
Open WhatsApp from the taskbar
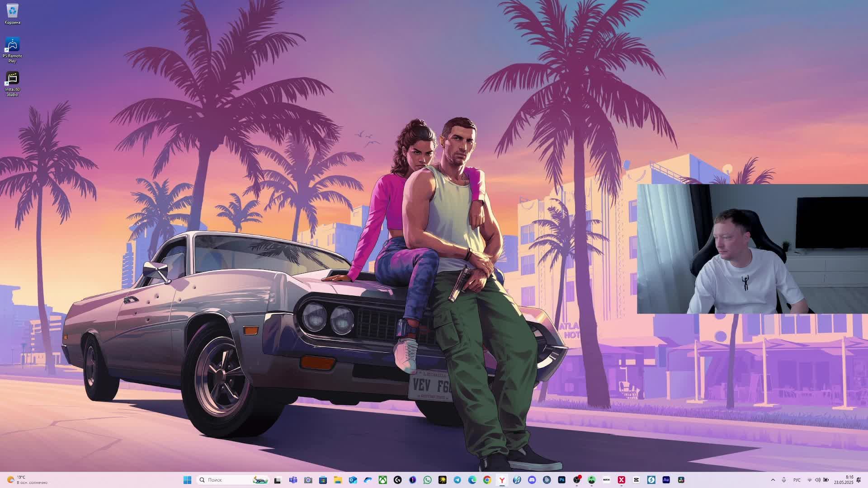427,480
